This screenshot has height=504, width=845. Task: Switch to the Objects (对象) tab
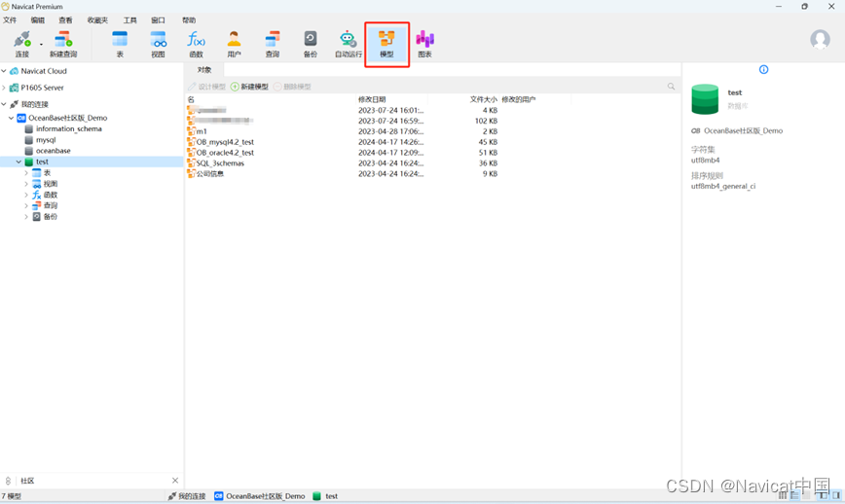[x=204, y=70]
